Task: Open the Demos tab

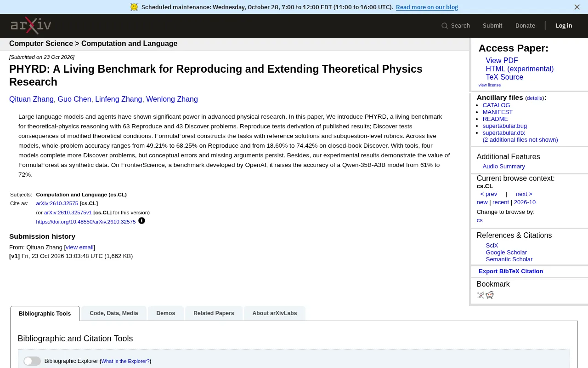Action: pyautogui.click(x=166, y=313)
